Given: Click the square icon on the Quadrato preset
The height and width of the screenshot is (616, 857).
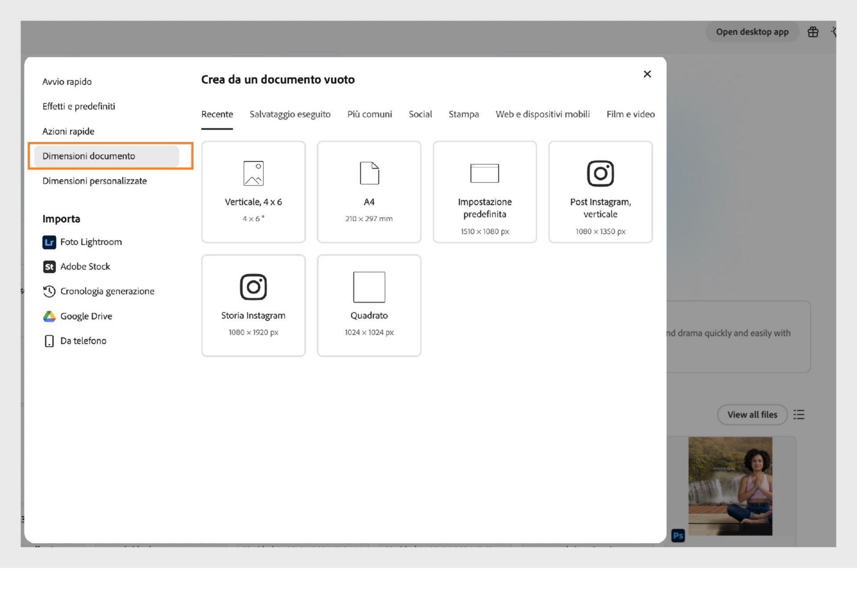Looking at the screenshot, I should coord(369,287).
